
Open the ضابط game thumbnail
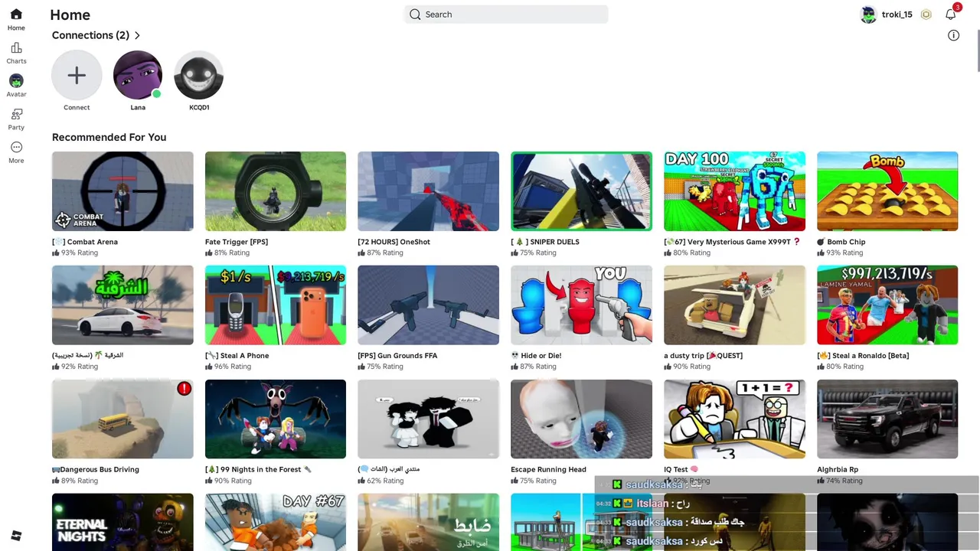[428, 522]
